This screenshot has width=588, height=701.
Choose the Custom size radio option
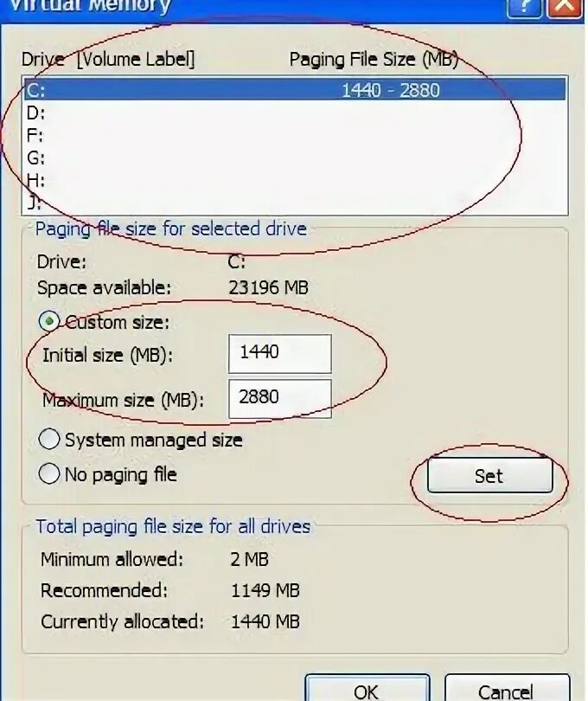pyautogui.click(x=49, y=321)
